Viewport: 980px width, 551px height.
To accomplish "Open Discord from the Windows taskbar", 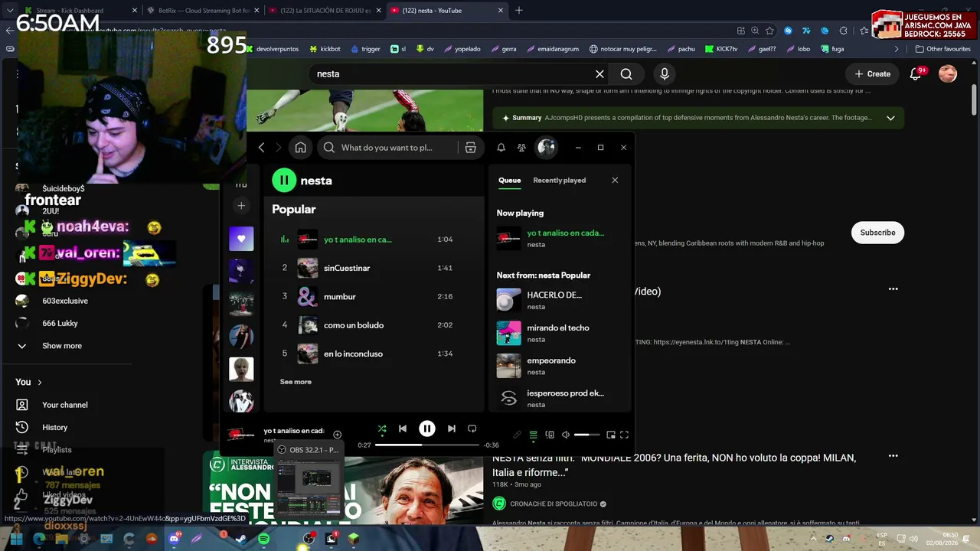I will tap(174, 539).
